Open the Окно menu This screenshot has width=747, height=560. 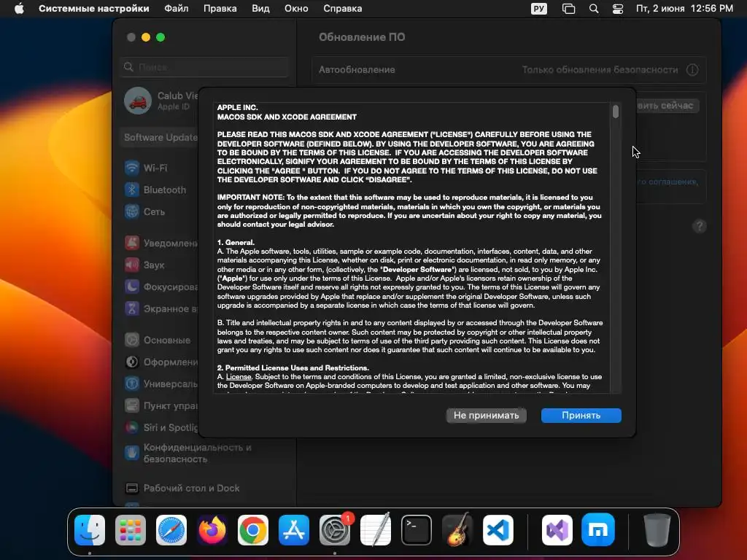[x=296, y=9]
